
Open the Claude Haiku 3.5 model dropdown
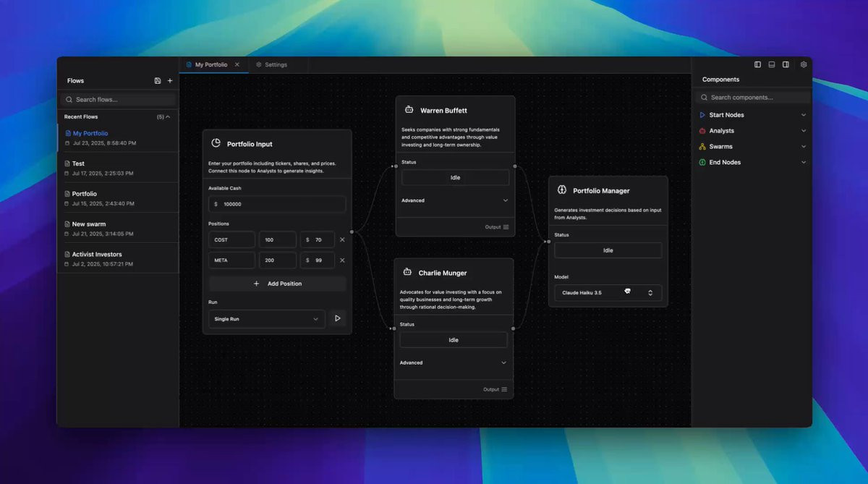pyautogui.click(x=608, y=292)
